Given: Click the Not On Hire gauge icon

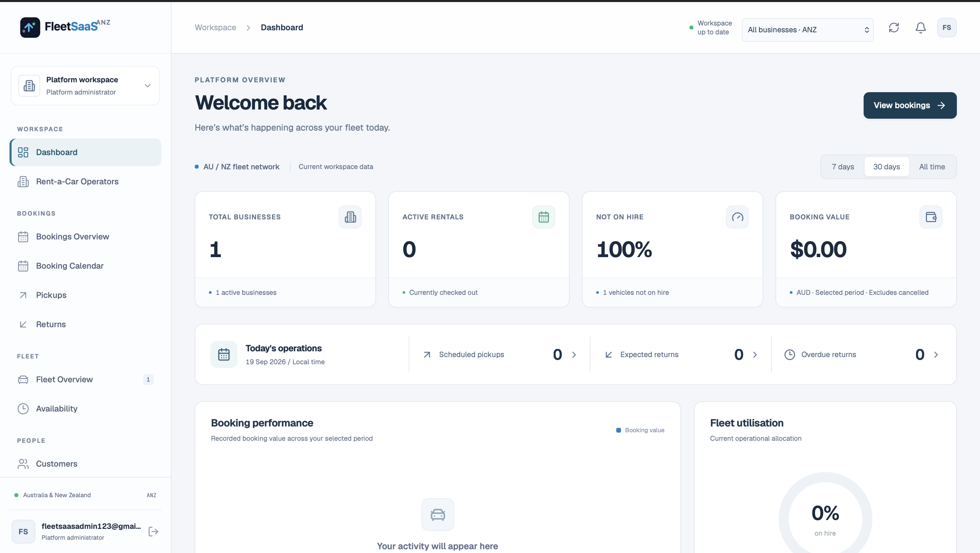Looking at the screenshot, I should (737, 217).
